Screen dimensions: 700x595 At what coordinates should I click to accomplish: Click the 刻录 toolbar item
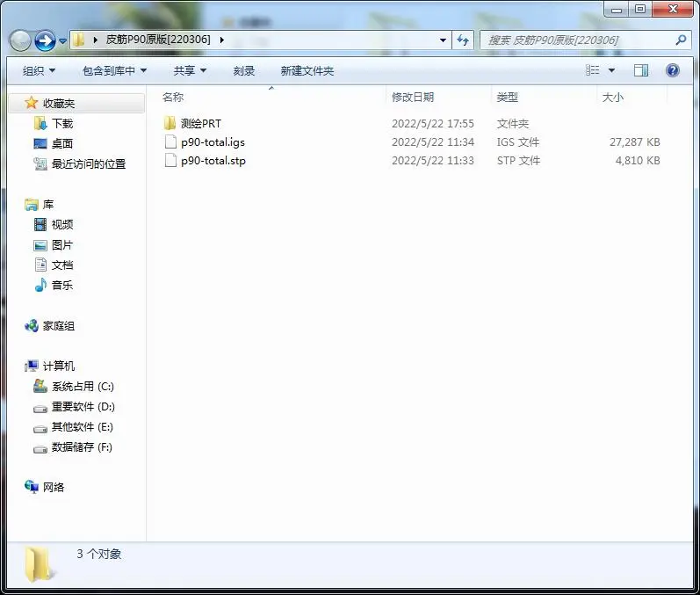[x=244, y=70]
